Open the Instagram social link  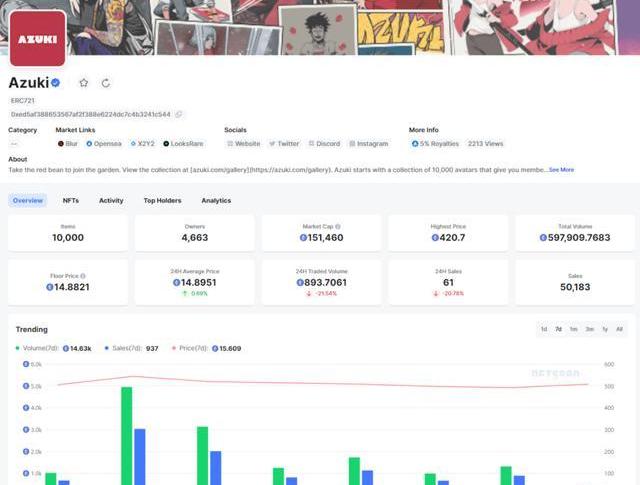[x=369, y=144]
